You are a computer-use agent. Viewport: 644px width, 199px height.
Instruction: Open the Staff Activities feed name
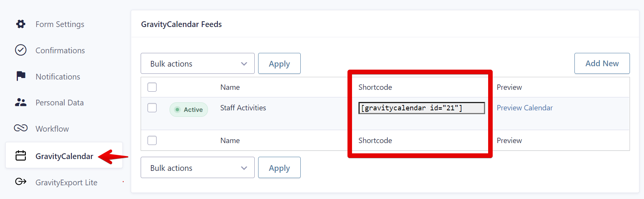click(243, 108)
